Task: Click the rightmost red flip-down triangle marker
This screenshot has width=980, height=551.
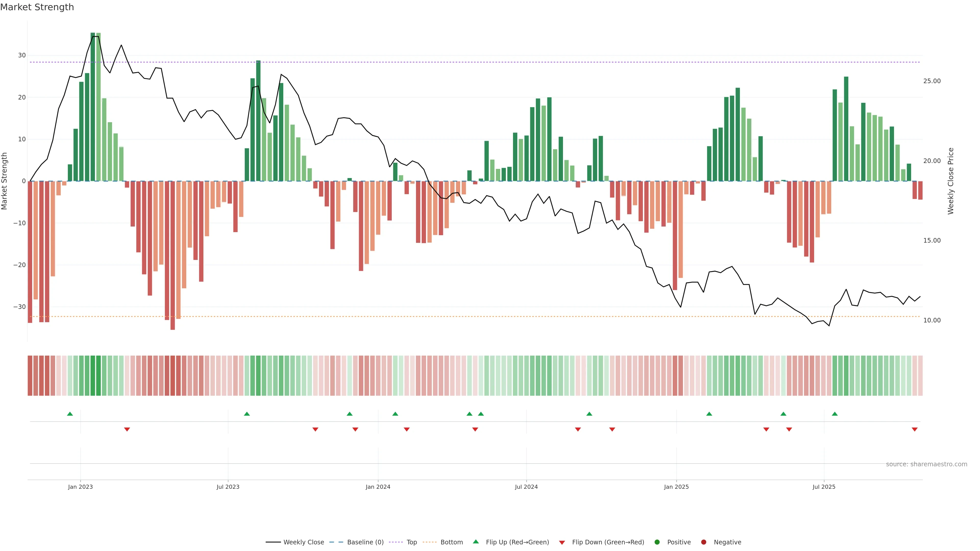Action: click(915, 429)
